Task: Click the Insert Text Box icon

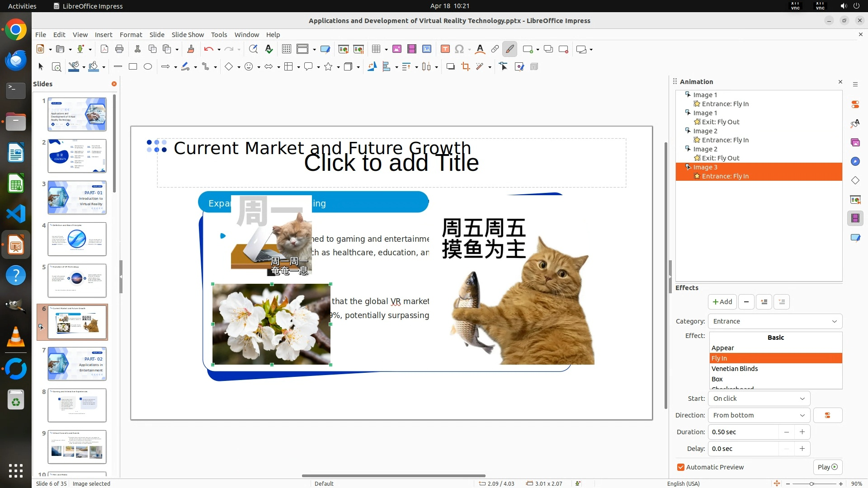Action: point(445,49)
